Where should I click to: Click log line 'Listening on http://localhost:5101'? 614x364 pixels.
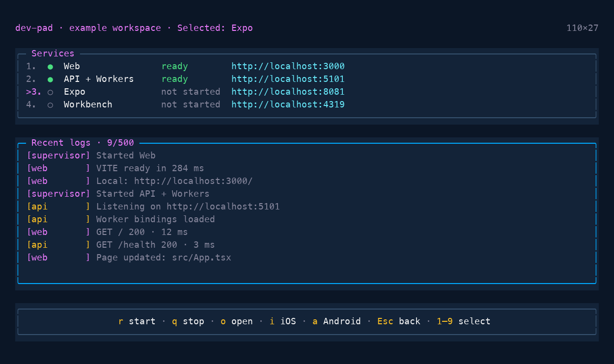188,207
